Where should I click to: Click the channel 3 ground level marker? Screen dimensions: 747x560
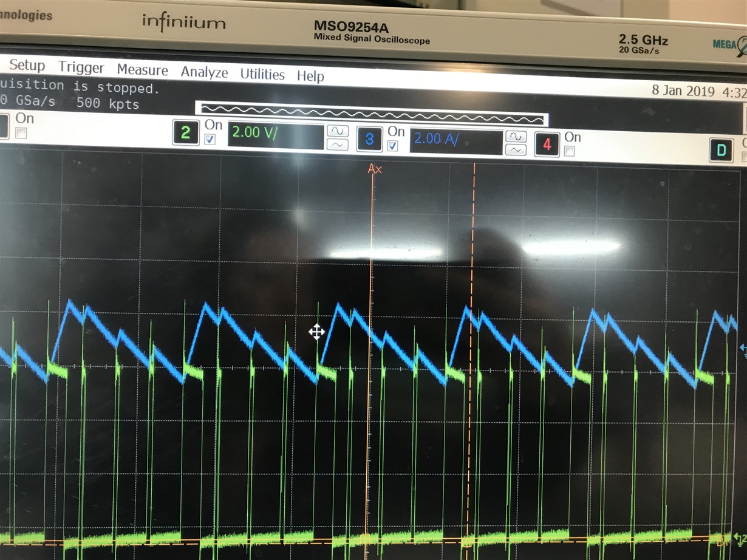point(743,348)
